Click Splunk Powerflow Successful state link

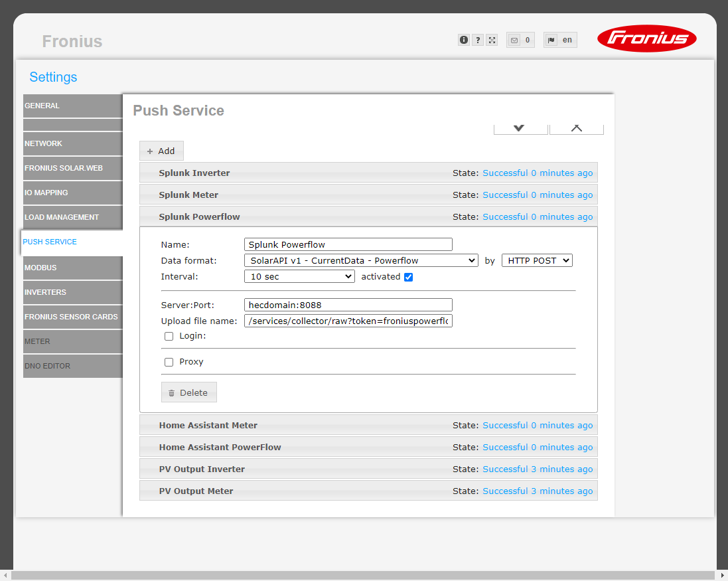pos(538,216)
